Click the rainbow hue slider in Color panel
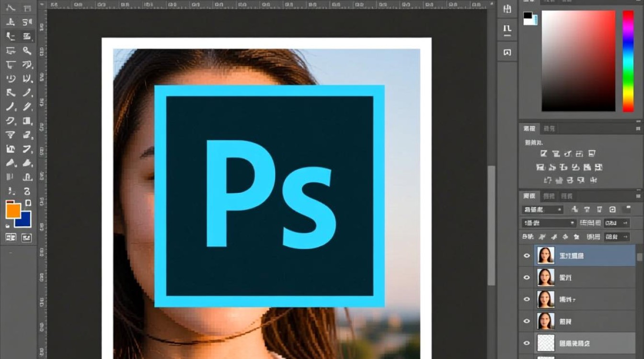Viewport: 644px width, 359px height. click(628, 61)
